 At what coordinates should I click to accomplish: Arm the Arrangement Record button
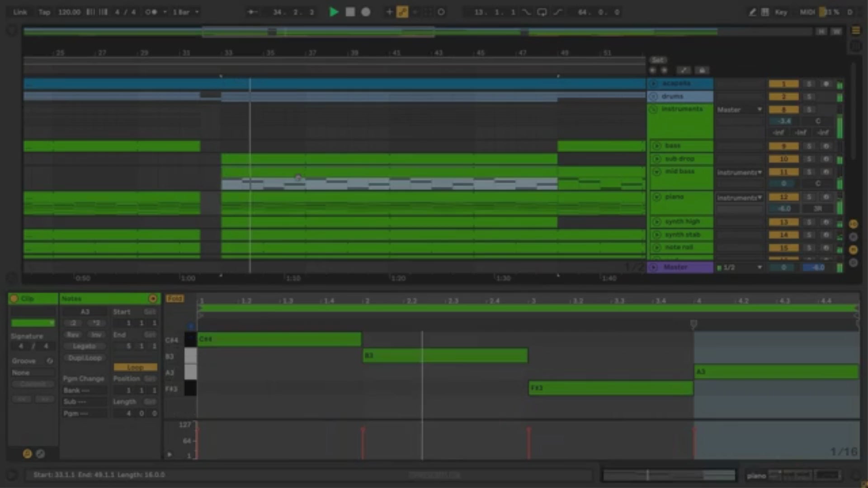(x=366, y=12)
